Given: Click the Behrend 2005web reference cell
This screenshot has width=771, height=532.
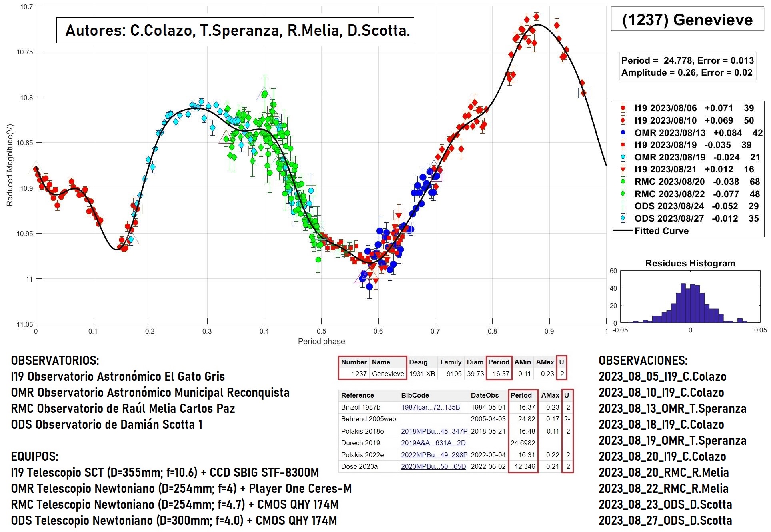Looking at the screenshot, I should pyautogui.click(x=368, y=419).
